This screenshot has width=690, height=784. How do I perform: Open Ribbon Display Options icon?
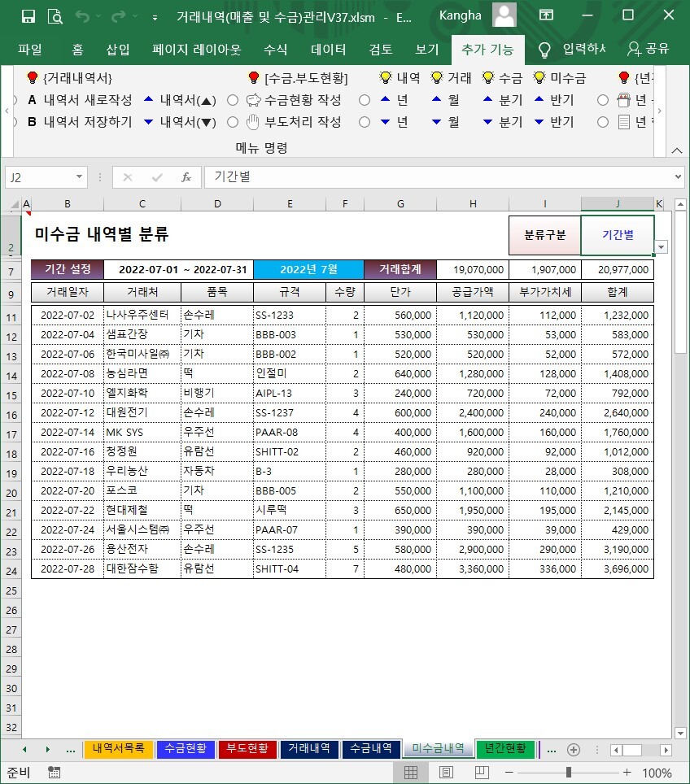pyautogui.click(x=546, y=15)
